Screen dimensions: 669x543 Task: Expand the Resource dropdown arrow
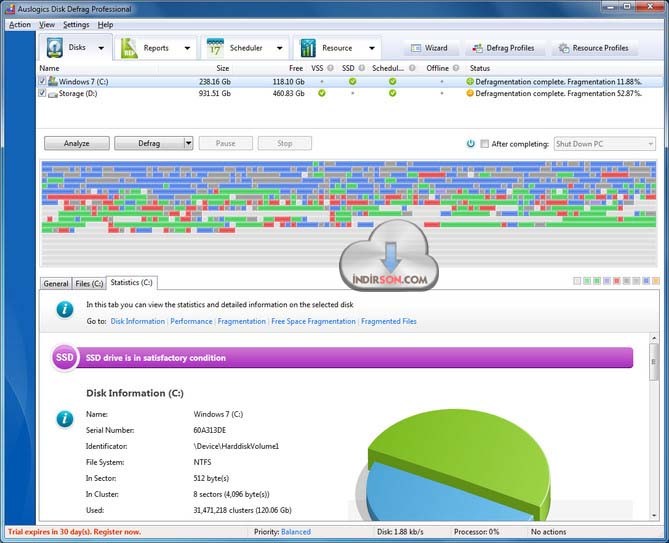tap(372, 48)
